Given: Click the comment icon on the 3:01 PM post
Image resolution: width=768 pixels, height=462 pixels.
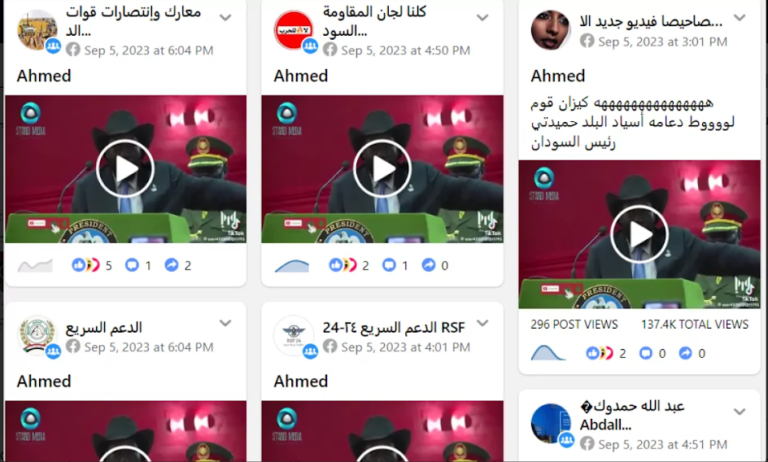Looking at the screenshot, I should pyautogui.click(x=646, y=353).
